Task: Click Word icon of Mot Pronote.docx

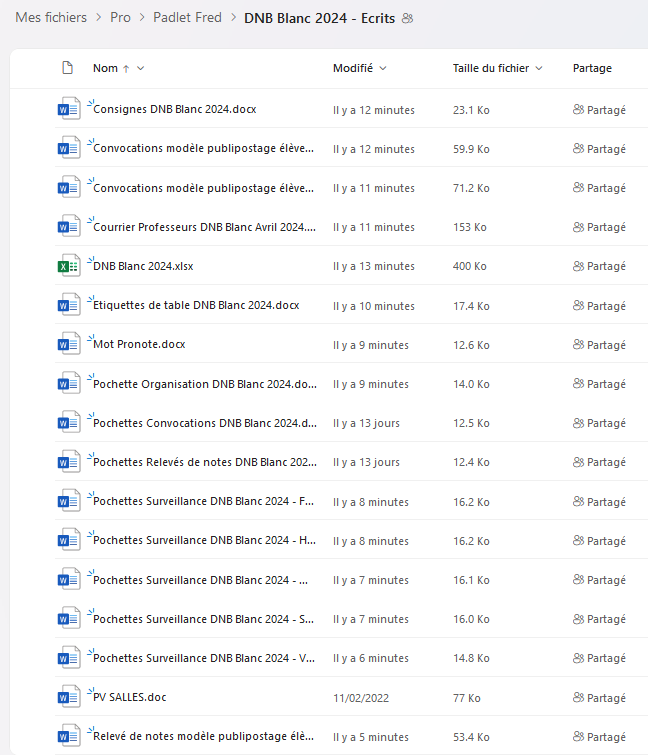Action: coord(68,344)
